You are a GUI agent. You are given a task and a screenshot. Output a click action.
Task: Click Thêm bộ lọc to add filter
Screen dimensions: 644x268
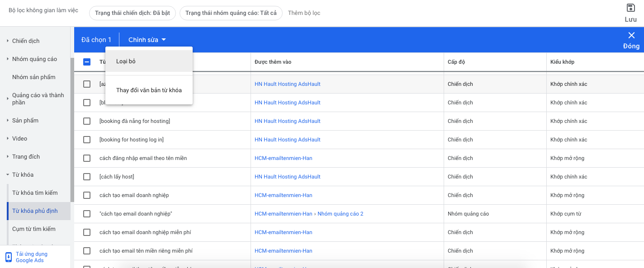(304, 13)
